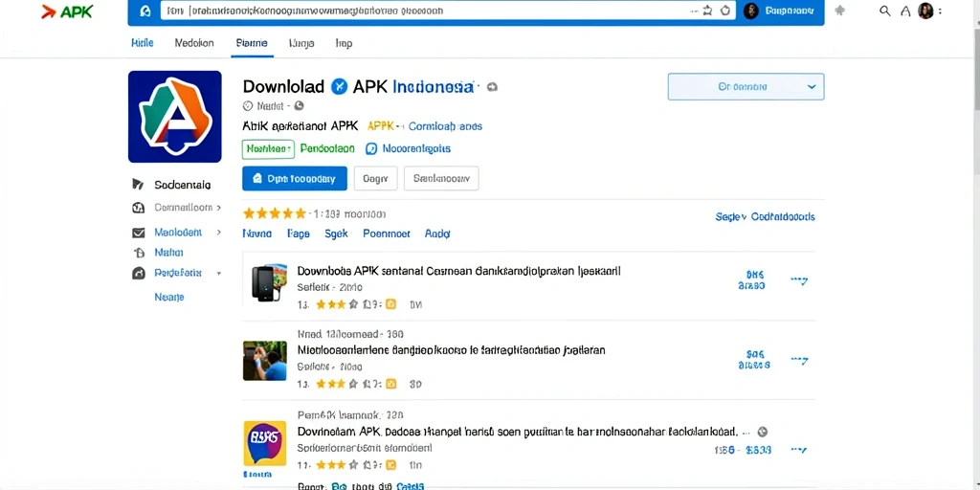The image size is (980, 490).
Task: Select the active Stamne tab
Action: [x=252, y=43]
